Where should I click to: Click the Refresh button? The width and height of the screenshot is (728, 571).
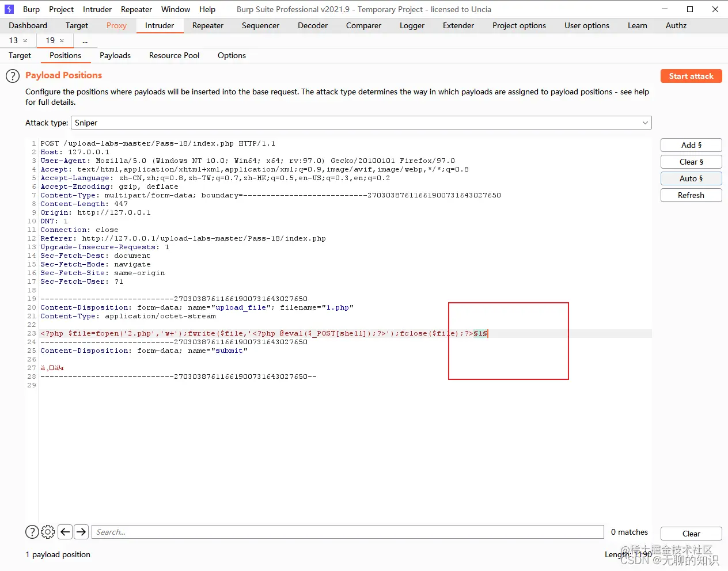[x=691, y=195]
